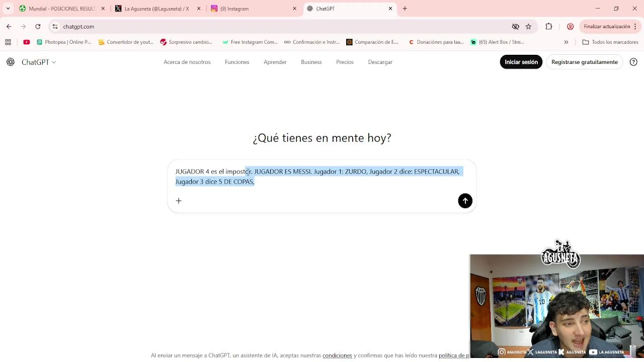Send the prompt with the black arrow button
Image resolution: width=644 pixels, height=362 pixels.
click(x=465, y=201)
